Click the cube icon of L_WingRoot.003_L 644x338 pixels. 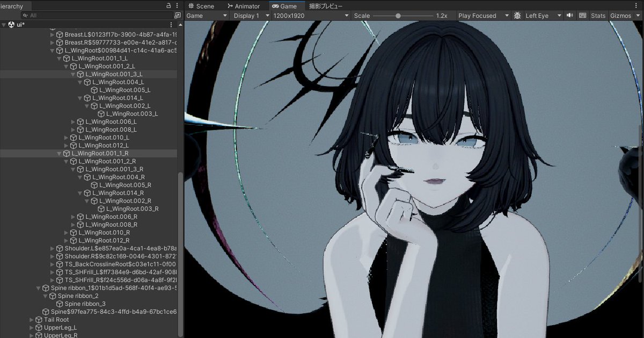[x=101, y=114]
